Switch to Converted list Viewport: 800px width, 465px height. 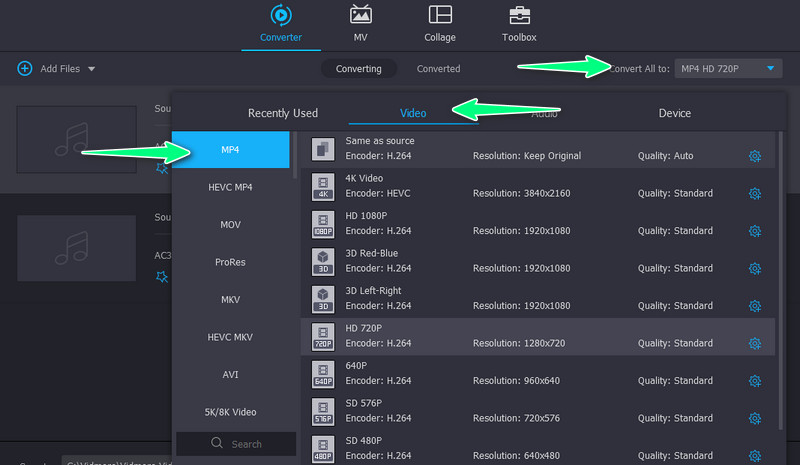pyautogui.click(x=438, y=69)
